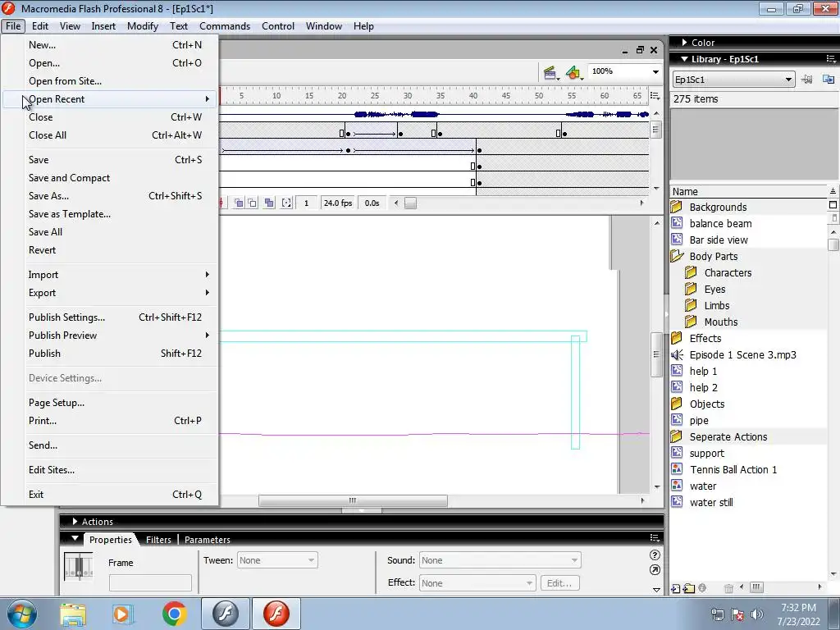Expand the Color panel
This screenshot has height=630, width=840.
pyautogui.click(x=685, y=43)
